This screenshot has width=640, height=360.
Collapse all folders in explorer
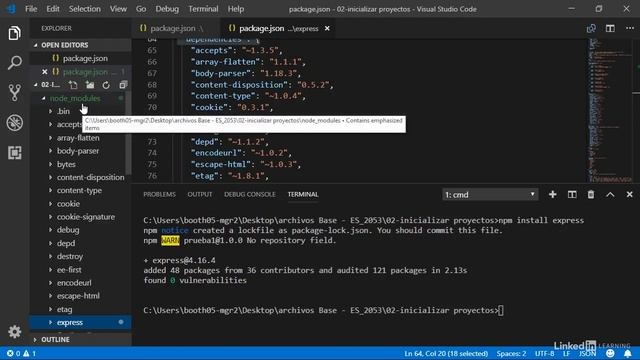(123, 85)
